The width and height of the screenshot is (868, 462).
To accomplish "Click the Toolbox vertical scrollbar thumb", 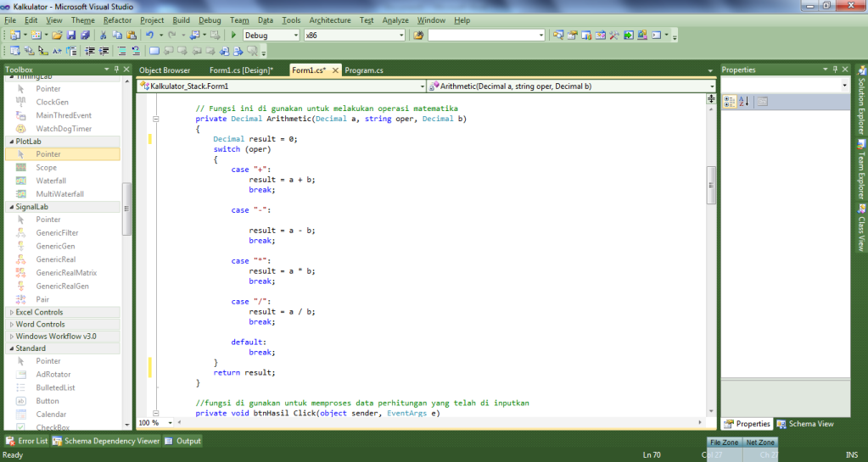I will (126, 209).
